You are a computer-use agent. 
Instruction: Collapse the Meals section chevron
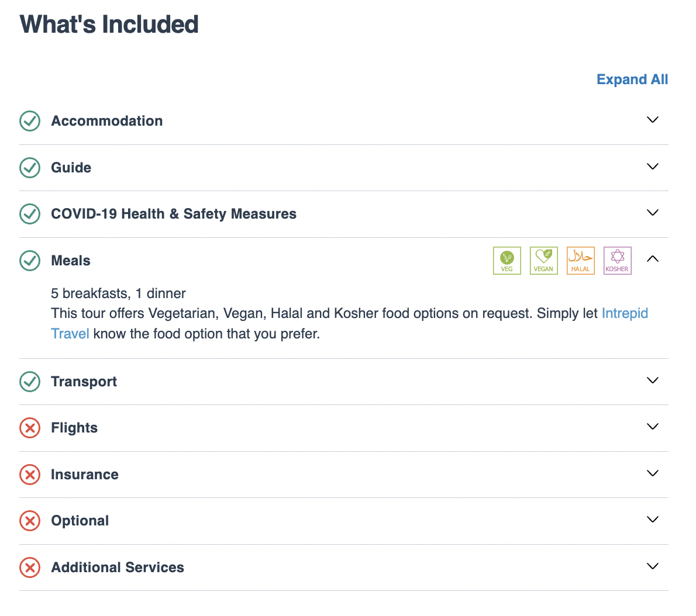click(653, 259)
